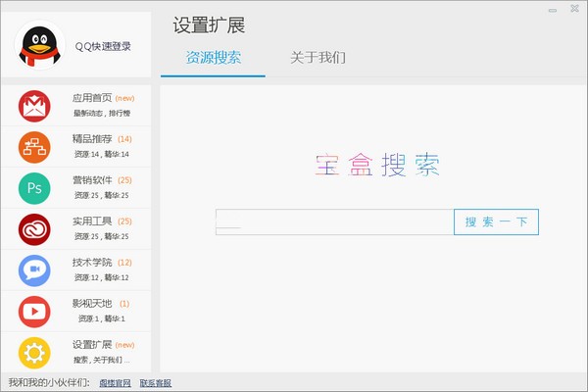Switch to the 关于我们 tab
Image resolution: width=588 pixels, height=392 pixels.
pyautogui.click(x=318, y=58)
